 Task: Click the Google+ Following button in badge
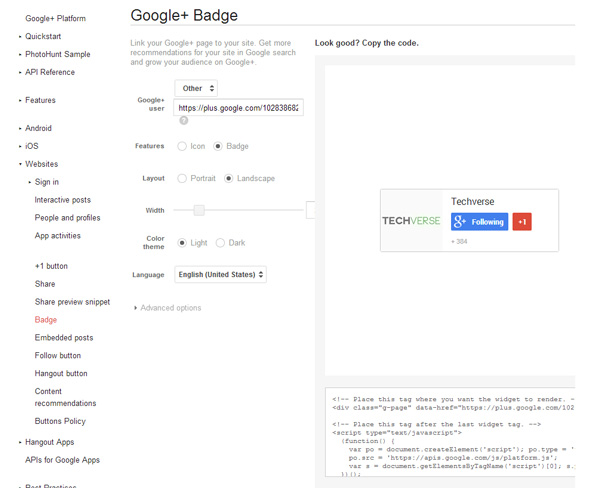click(479, 222)
